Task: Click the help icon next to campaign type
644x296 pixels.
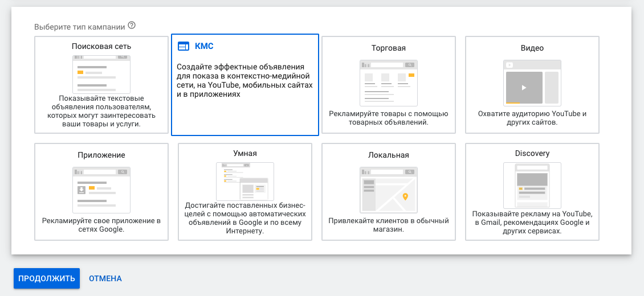Action: [132, 26]
